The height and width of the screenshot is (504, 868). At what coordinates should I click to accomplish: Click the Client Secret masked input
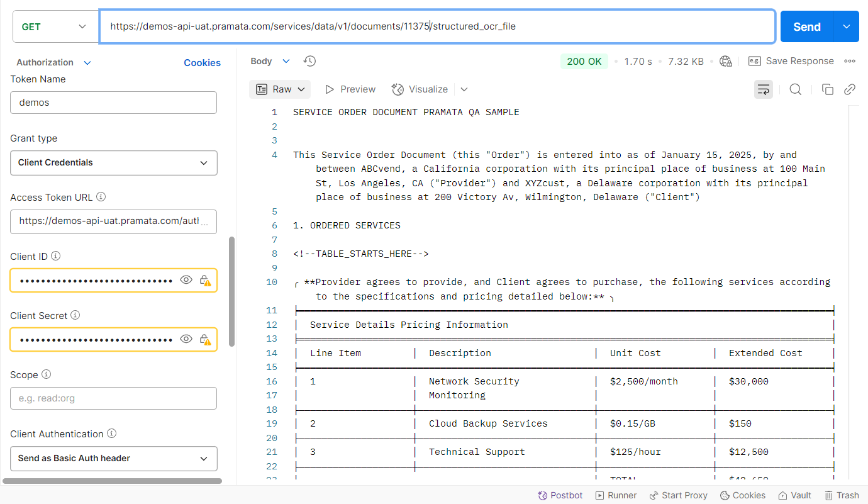pos(96,340)
